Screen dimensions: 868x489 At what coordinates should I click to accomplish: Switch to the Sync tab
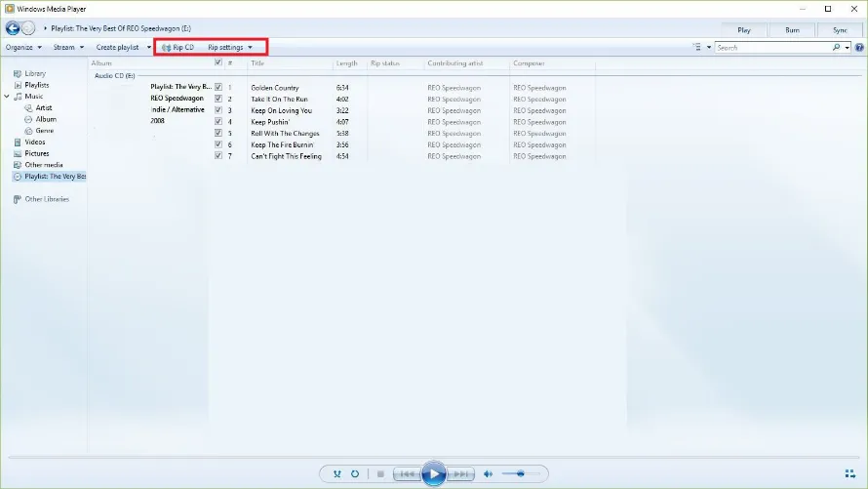pyautogui.click(x=840, y=30)
